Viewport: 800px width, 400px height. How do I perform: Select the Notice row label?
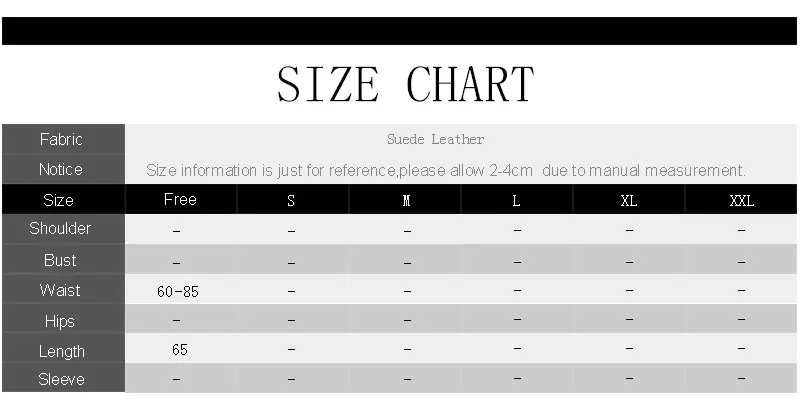[x=61, y=169]
